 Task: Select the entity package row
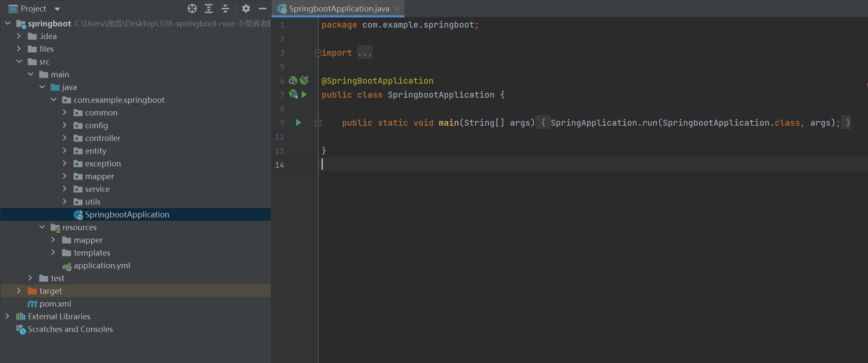click(x=135, y=151)
